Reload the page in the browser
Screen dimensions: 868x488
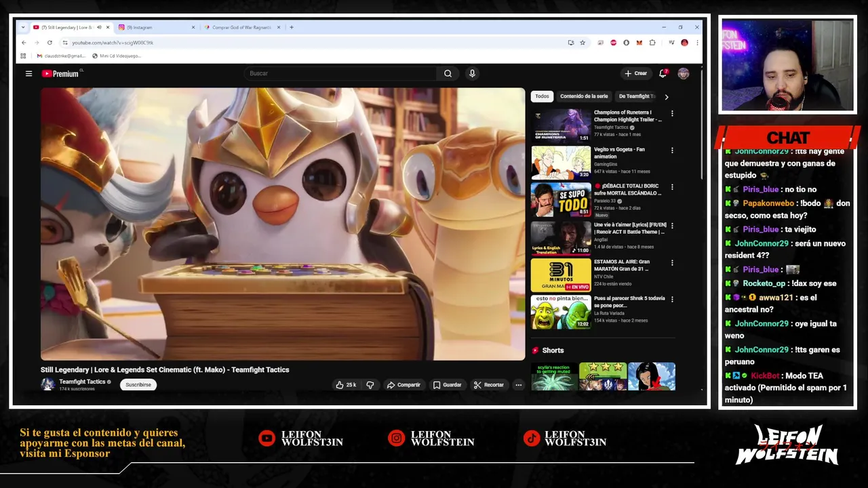point(50,43)
